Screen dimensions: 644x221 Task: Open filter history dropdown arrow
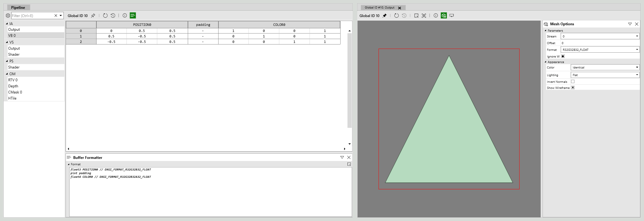pos(61,16)
